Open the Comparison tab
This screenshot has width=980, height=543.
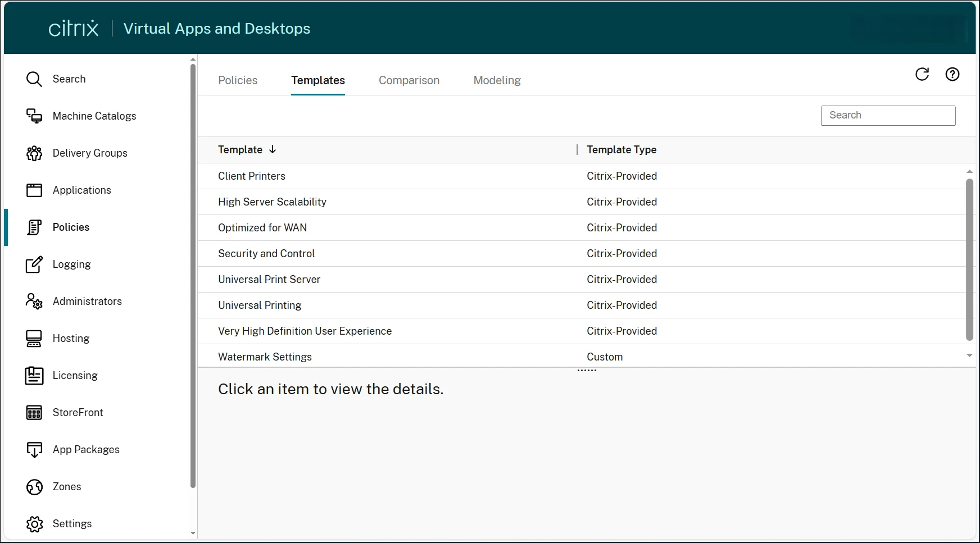pyautogui.click(x=409, y=80)
